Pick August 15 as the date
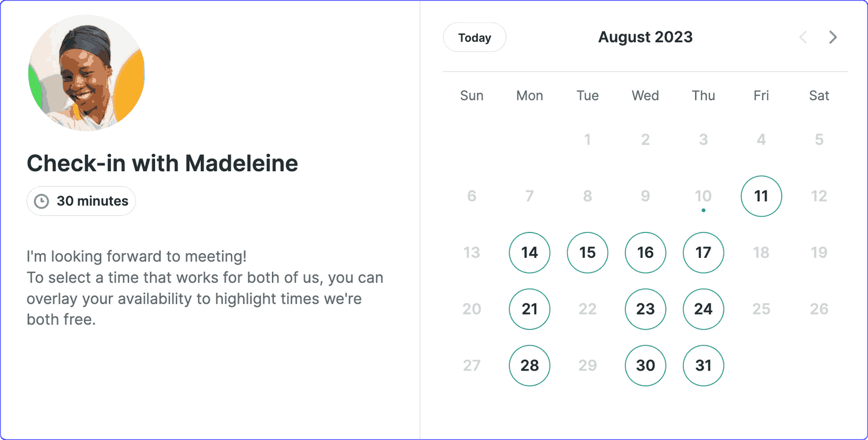The image size is (868, 440). tap(587, 253)
